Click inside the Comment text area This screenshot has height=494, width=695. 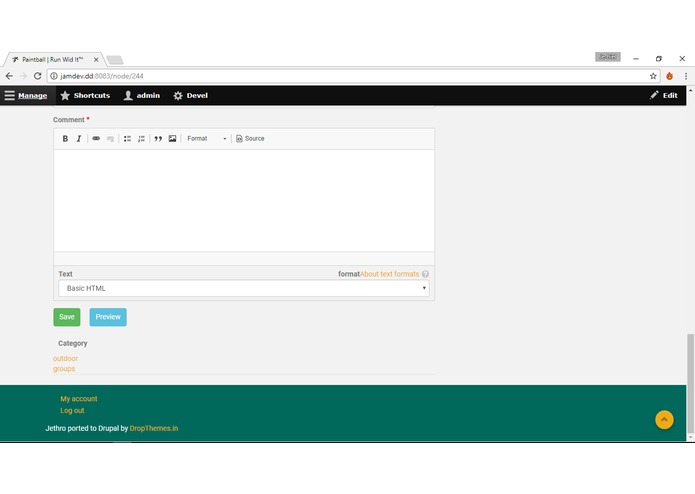click(x=244, y=200)
